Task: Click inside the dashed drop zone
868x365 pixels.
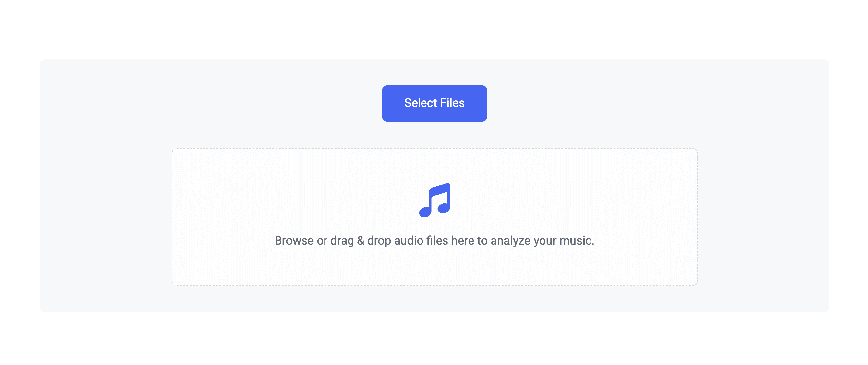Action: point(434,217)
